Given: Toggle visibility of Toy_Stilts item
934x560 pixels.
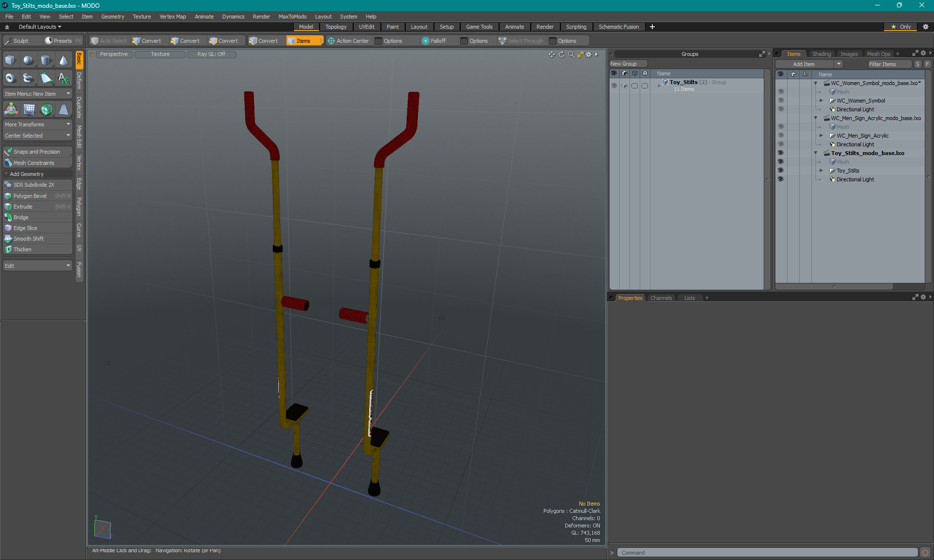Looking at the screenshot, I should [x=781, y=171].
